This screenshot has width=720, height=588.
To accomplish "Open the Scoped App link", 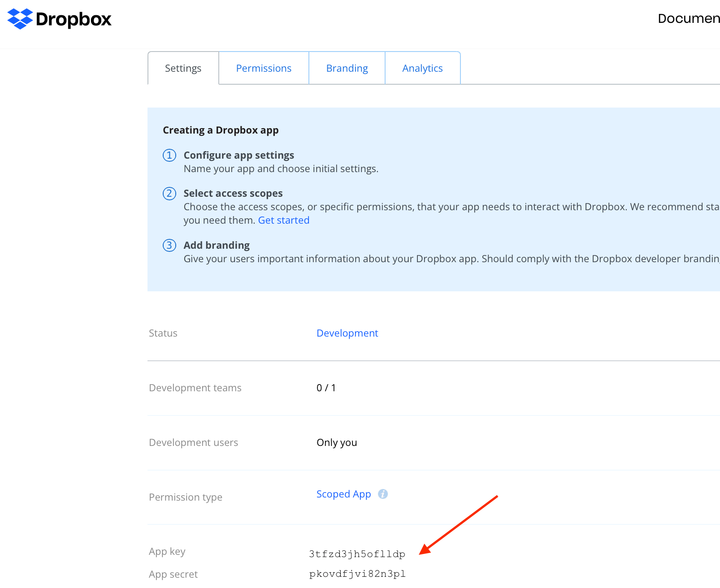I will click(343, 494).
